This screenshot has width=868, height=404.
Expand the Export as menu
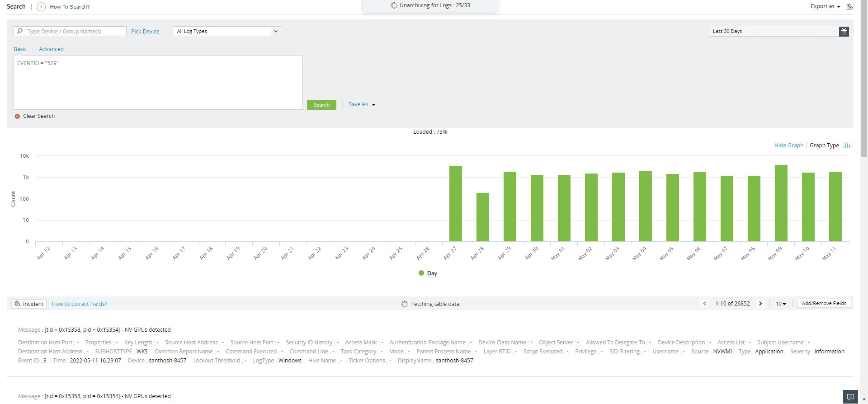coord(825,6)
